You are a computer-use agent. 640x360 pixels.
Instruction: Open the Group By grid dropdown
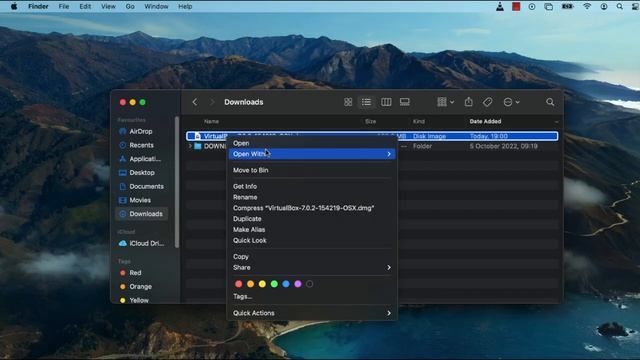click(x=445, y=102)
